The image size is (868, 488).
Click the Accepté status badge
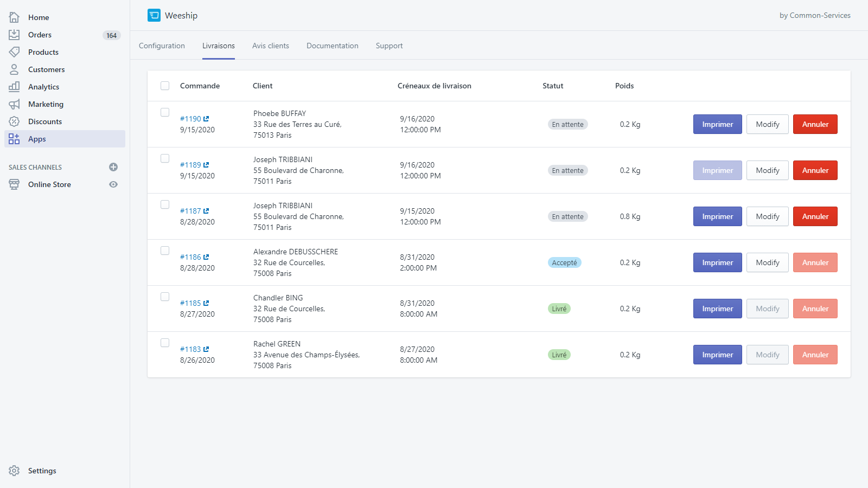564,262
